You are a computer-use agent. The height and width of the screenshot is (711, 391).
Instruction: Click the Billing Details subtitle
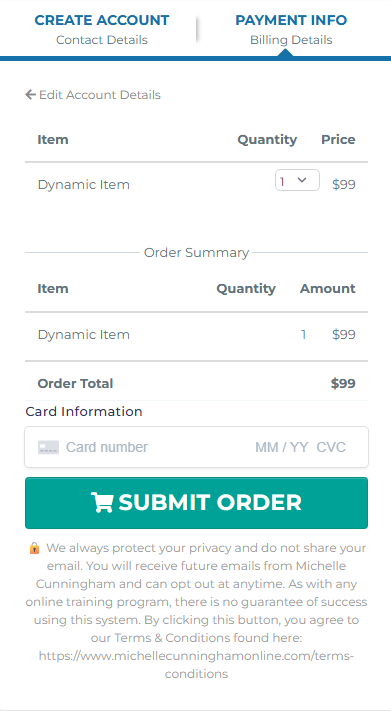pos(291,40)
